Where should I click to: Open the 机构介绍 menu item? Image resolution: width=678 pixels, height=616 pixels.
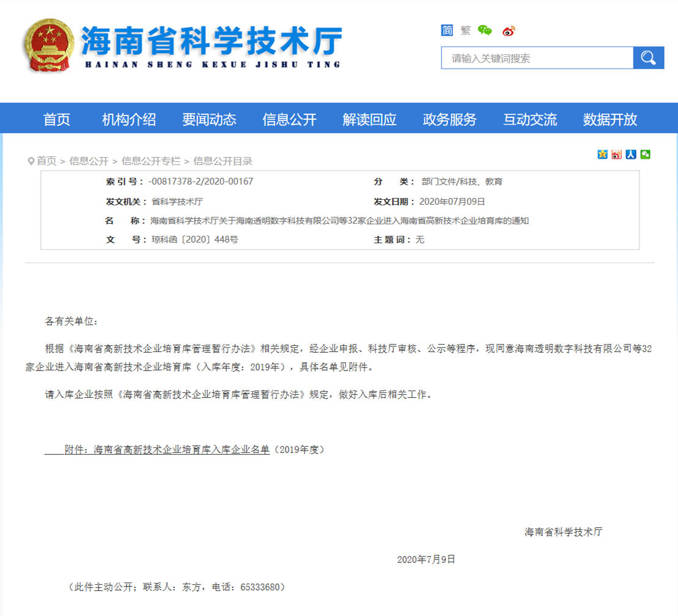(x=129, y=119)
